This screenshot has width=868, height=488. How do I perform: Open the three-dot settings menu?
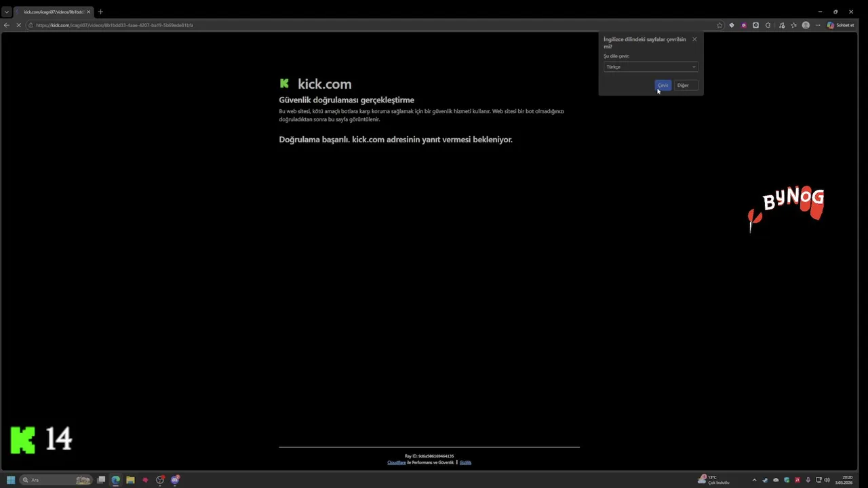point(818,25)
